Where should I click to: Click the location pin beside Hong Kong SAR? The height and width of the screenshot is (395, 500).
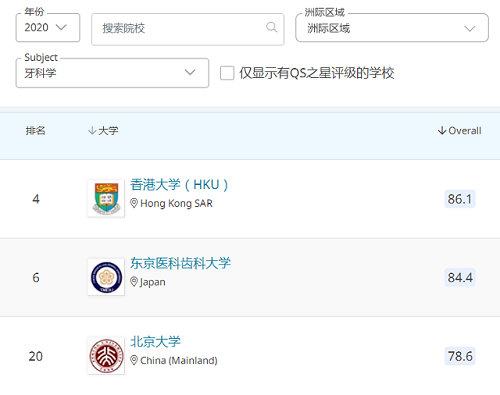pyautogui.click(x=134, y=203)
